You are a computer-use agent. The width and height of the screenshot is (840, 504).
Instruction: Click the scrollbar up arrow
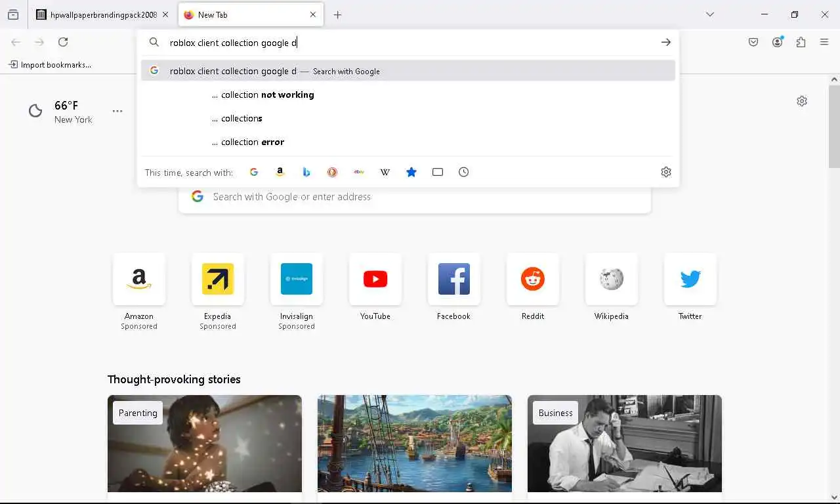(834, 79)
